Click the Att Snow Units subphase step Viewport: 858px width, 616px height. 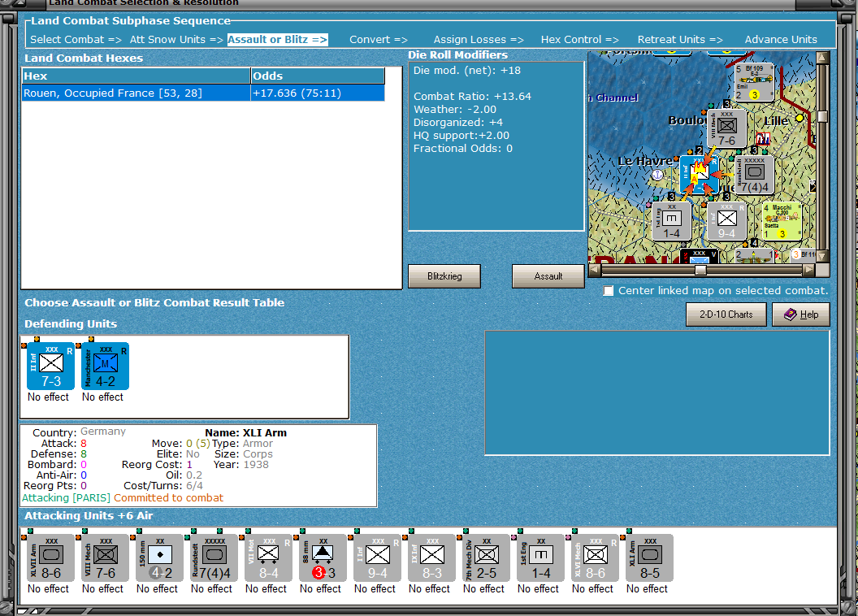[x=176, y=39]
